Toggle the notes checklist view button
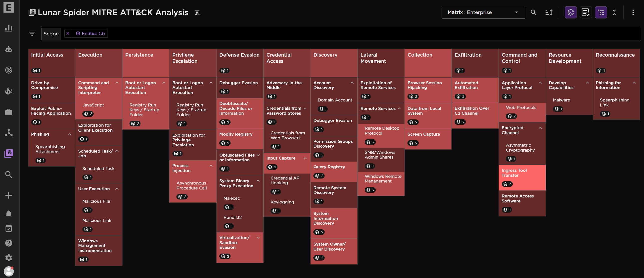 (x=585, y=12)
